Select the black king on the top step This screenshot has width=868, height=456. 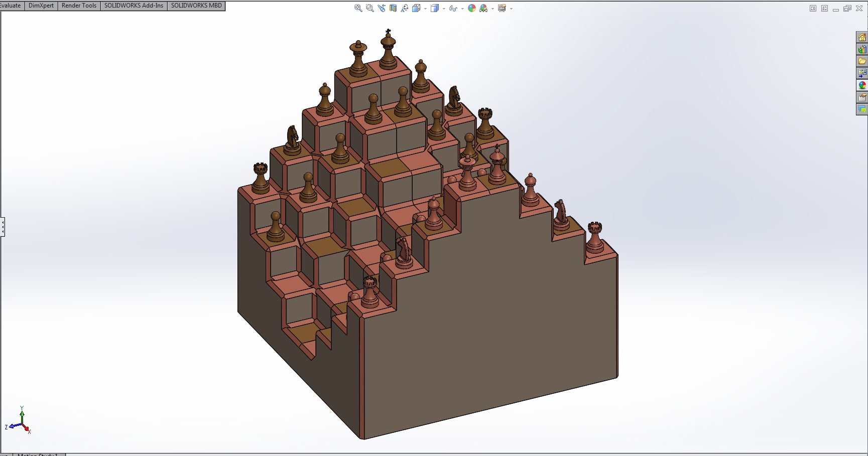pyautogui.click(x=388, y=49)
